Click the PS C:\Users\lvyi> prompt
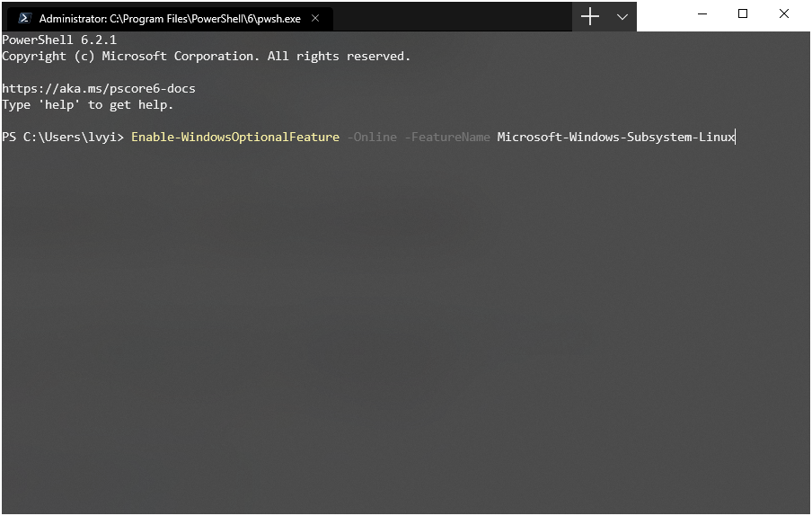Image resolution: width=812 pixels, height=516 pixels. 63,138
